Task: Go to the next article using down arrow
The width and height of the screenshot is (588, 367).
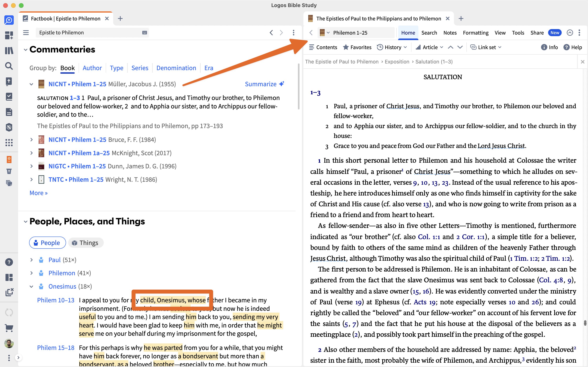Action: tap(460, 47)
